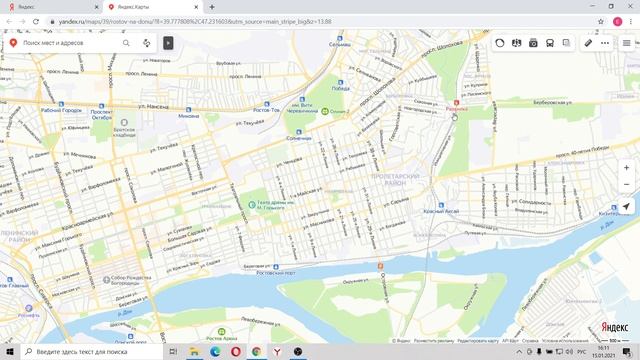Screen dimensions: 640x360
Task: Click the Ростов-Тов. station icon
Action: coord(267,104)
